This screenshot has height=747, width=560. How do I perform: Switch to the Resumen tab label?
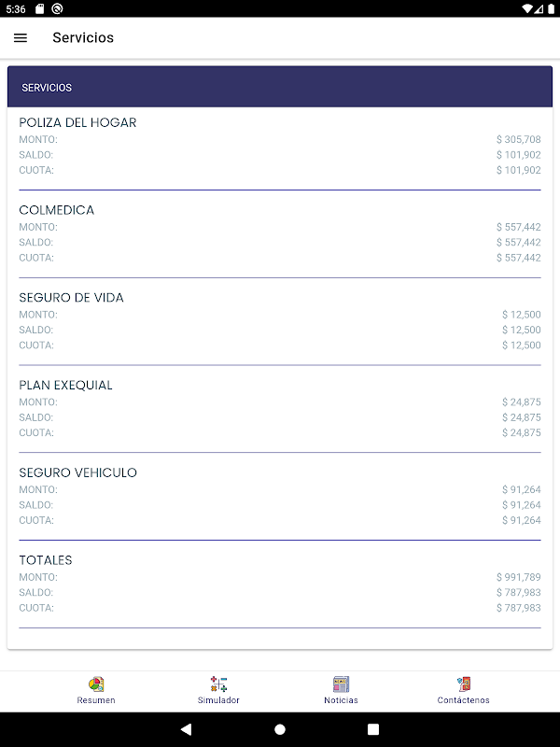(96, 699)
